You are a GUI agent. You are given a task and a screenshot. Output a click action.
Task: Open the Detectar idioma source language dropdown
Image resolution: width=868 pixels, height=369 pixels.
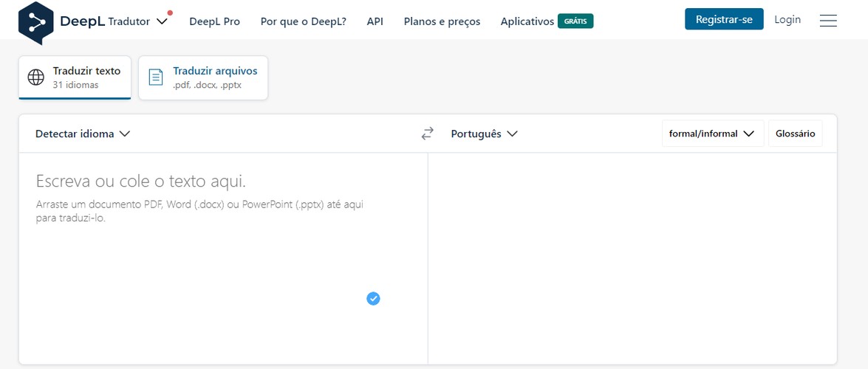click(x=83, y=134)
